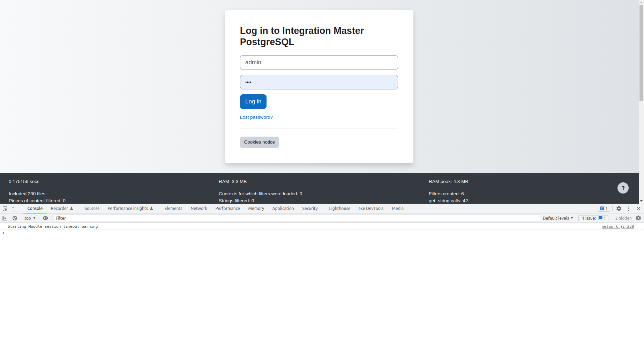This screenshot has height=342, width=644.
Task: Click the 2 hidden messages label
Action: 623,218
